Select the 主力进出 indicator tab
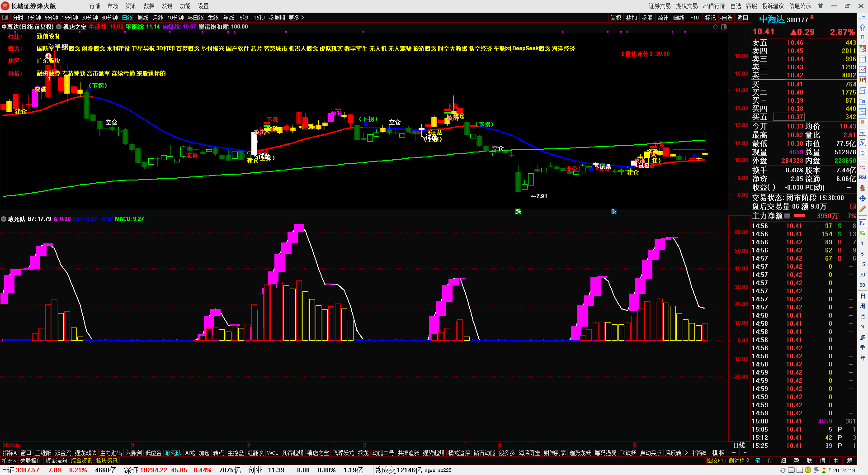The image size is (868, 475). pos(111,453)
